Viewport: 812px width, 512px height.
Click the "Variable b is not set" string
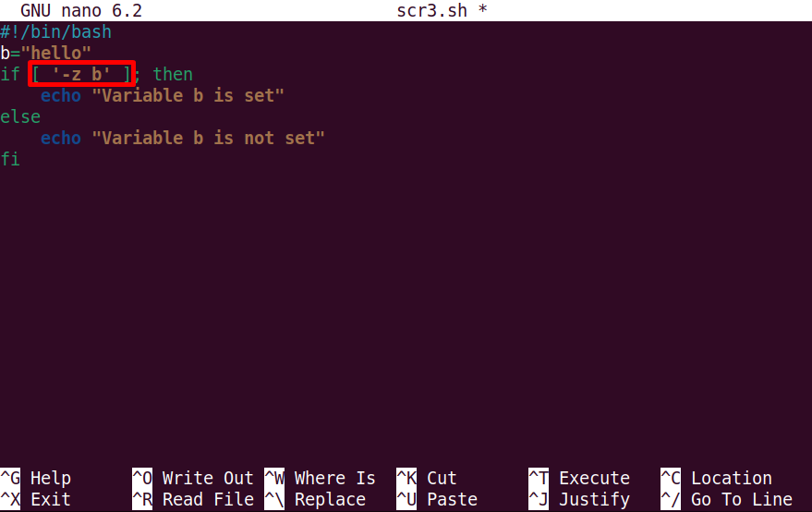click(x=208, y=138)
